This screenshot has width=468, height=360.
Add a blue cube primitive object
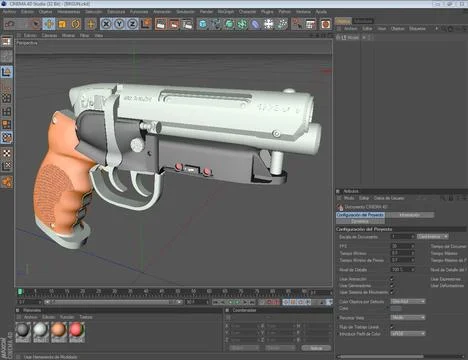(x=202, y=24)
